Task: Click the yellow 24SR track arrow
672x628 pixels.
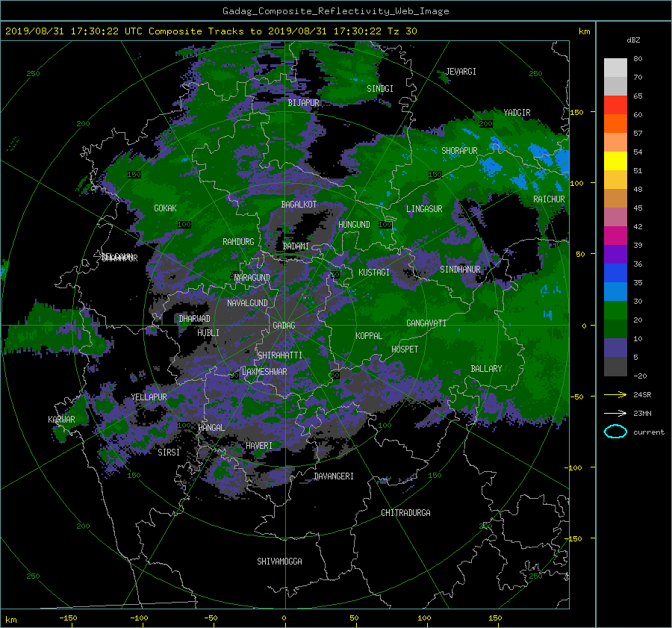Action: (615, 394)
